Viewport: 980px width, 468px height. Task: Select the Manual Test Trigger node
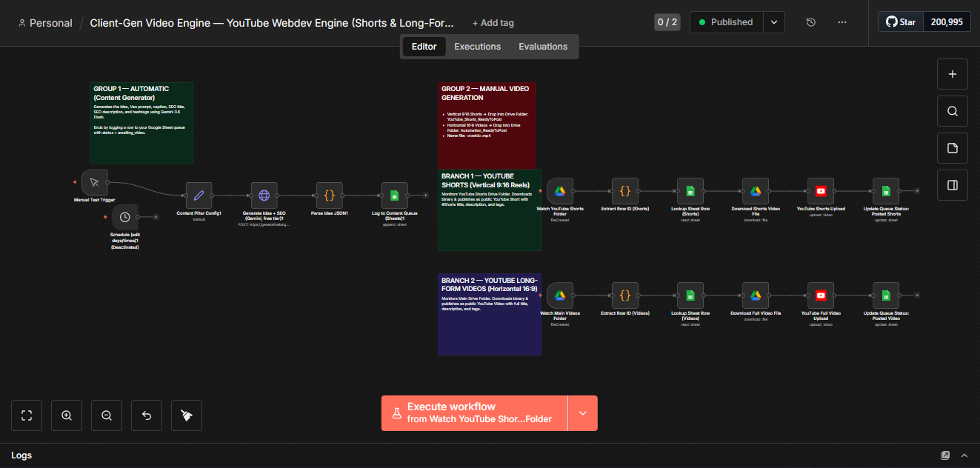click(x=95, y=182)
